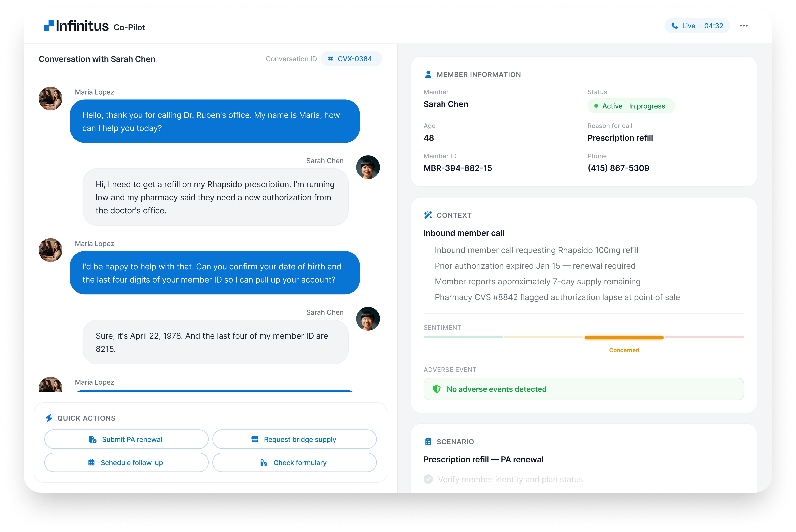
Task: Check formulary quick action button
Action: click(294, 462)
